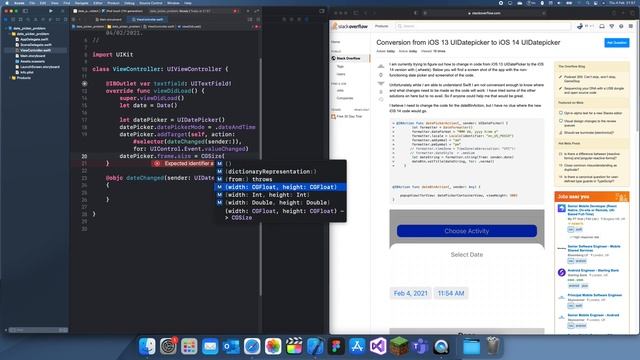Image resolution: width=640 pixels, height=360 pixels.
Task: Collapse the date_picker_problem group folder
Action: (x=10, y=34)
